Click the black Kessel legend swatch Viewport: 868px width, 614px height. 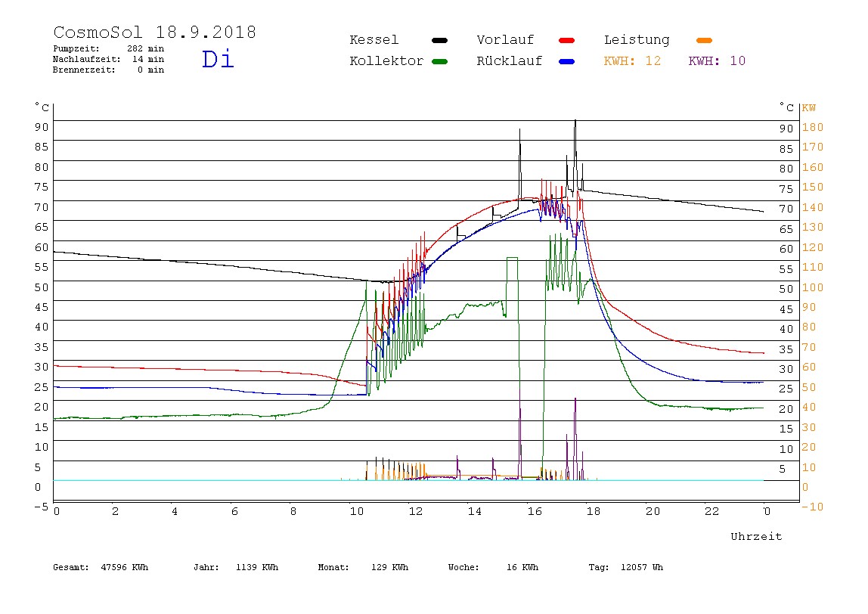click(439, 40)
